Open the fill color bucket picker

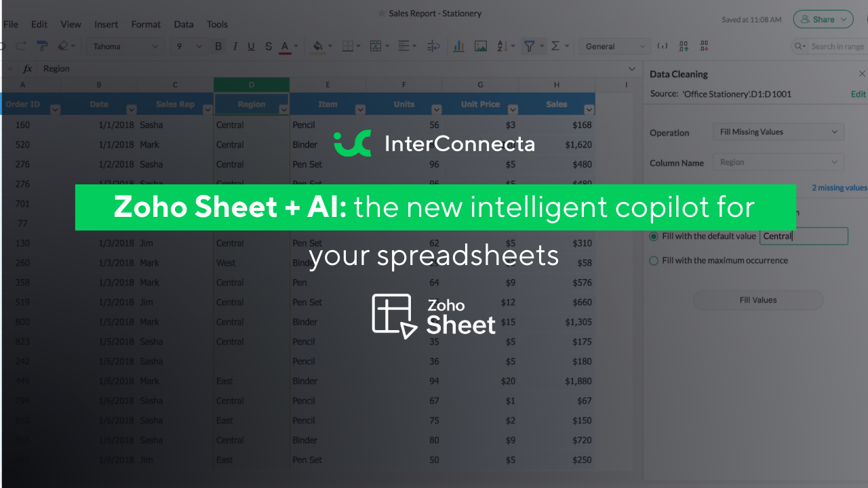(x=317, y=46)
